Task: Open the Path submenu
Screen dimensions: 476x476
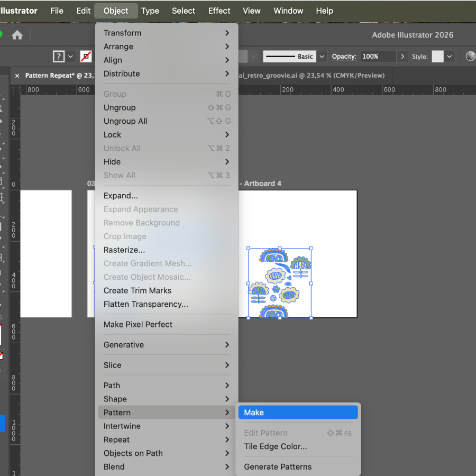Action: pos(167,386)
